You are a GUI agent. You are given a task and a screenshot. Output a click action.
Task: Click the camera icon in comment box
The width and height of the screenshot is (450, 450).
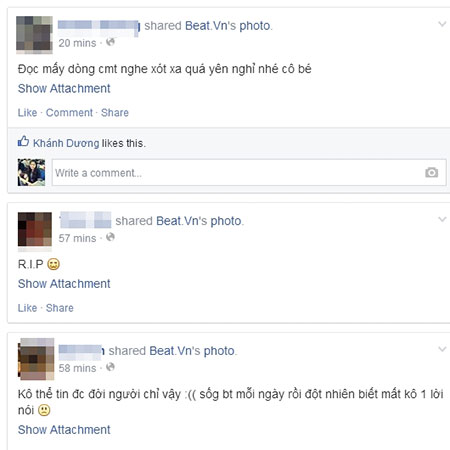[431, 172]
